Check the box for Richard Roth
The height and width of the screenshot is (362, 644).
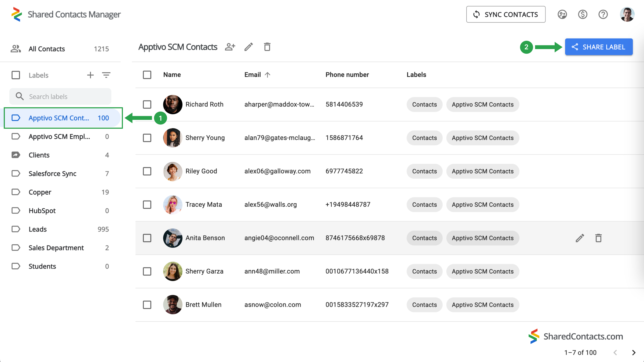point(147,105)
